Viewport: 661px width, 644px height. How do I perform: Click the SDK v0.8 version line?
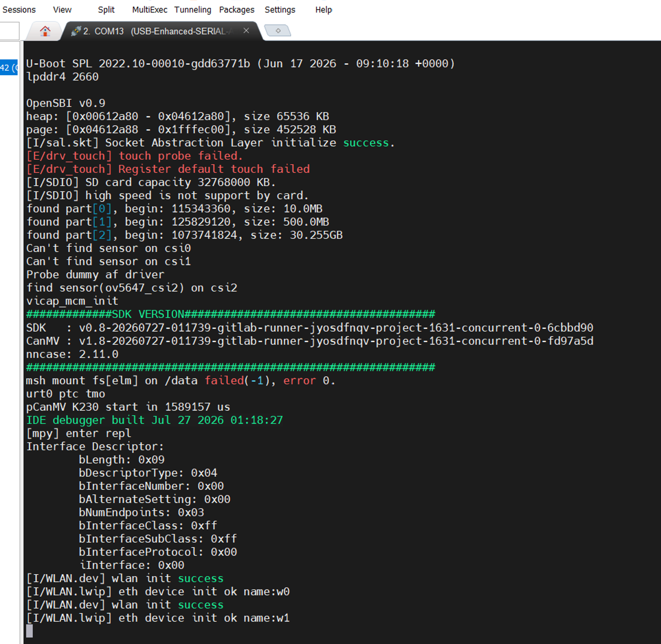point(310,328)
